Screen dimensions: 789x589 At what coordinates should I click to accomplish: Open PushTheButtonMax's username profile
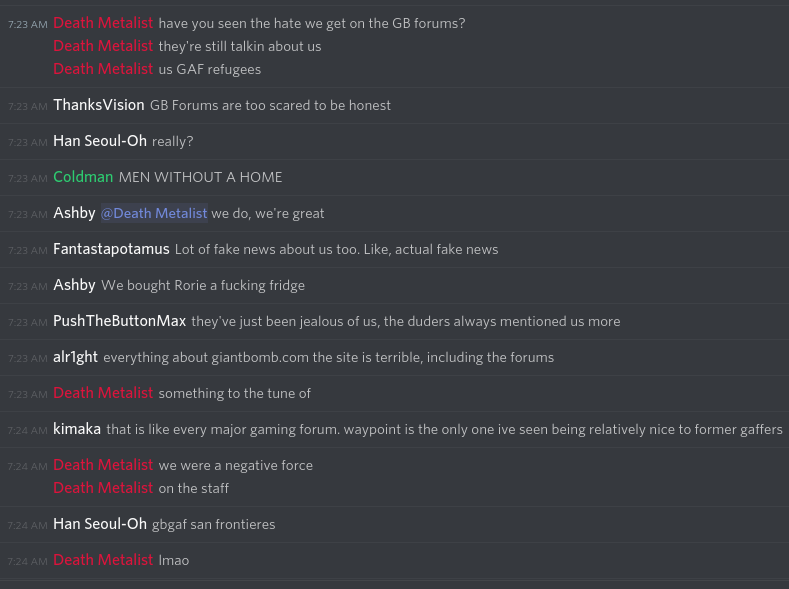[x=120, y=321]
